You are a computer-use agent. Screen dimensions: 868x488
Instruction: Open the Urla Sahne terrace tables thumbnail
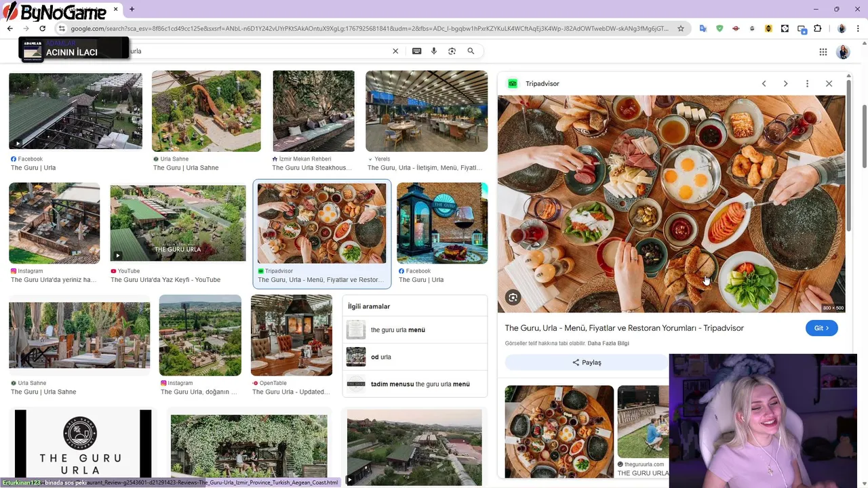[x=79, y=335]
